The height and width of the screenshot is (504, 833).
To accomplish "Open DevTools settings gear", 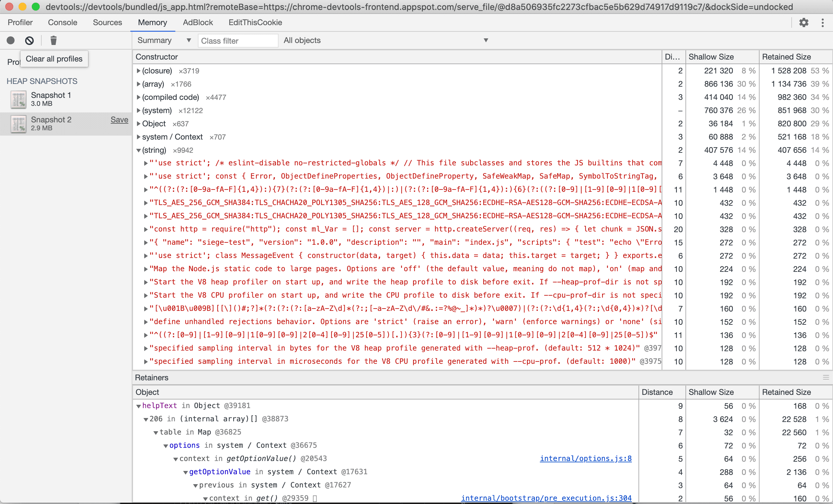I will tap(804, 22).
